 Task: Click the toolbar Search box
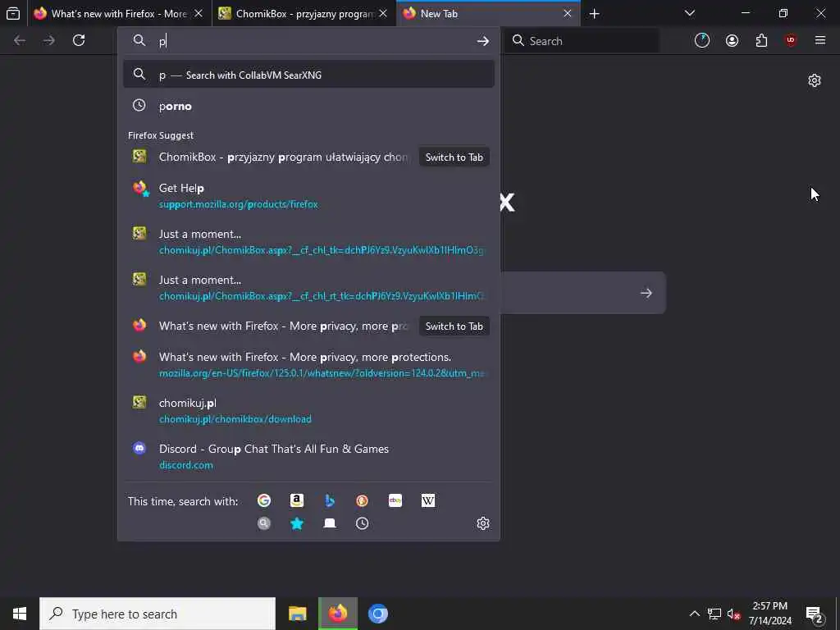[x=582, y=41]
